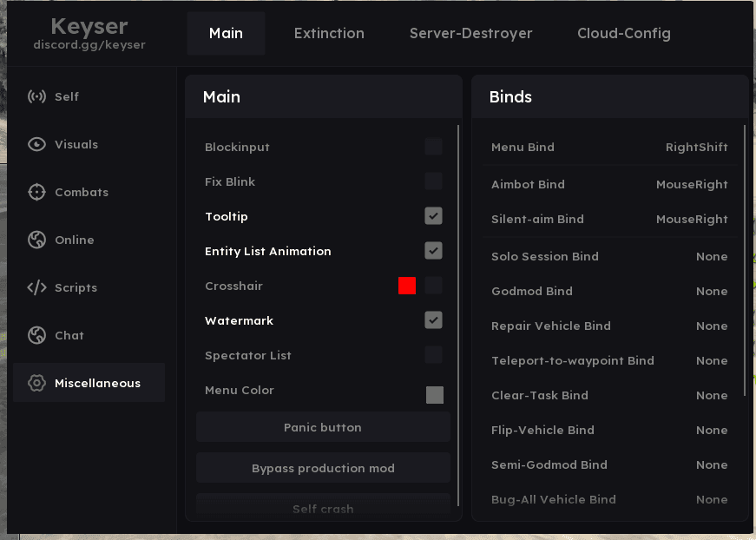
Task: Click the Visuals eye icon
Action: pos(36,144)
